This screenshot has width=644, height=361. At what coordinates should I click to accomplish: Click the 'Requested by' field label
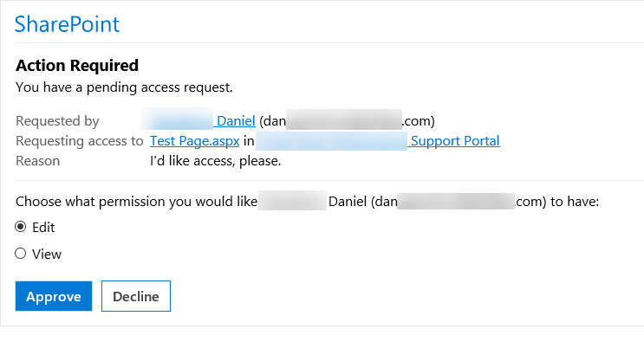point(57,121)
